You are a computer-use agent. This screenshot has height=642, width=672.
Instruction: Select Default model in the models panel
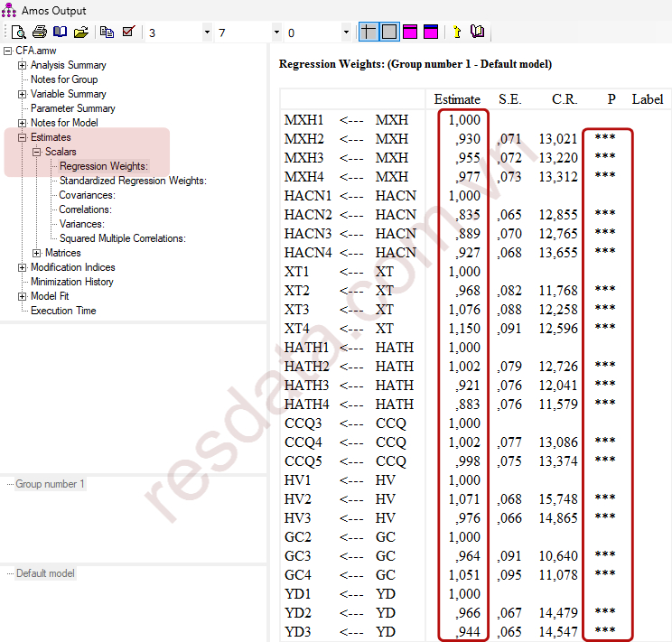45,573
